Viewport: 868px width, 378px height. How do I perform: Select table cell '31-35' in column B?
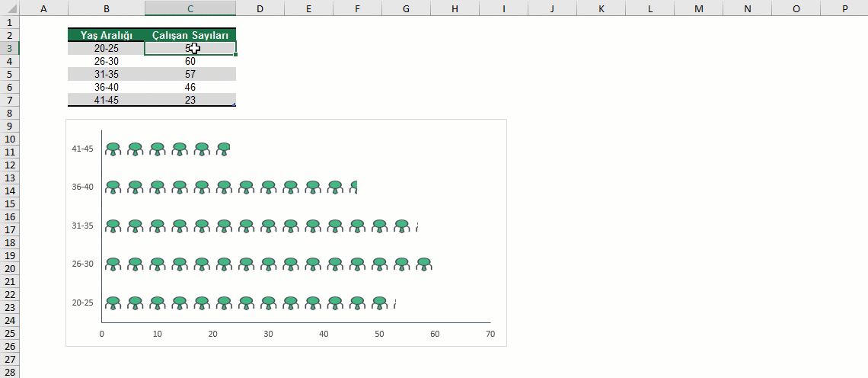(107, 74)
